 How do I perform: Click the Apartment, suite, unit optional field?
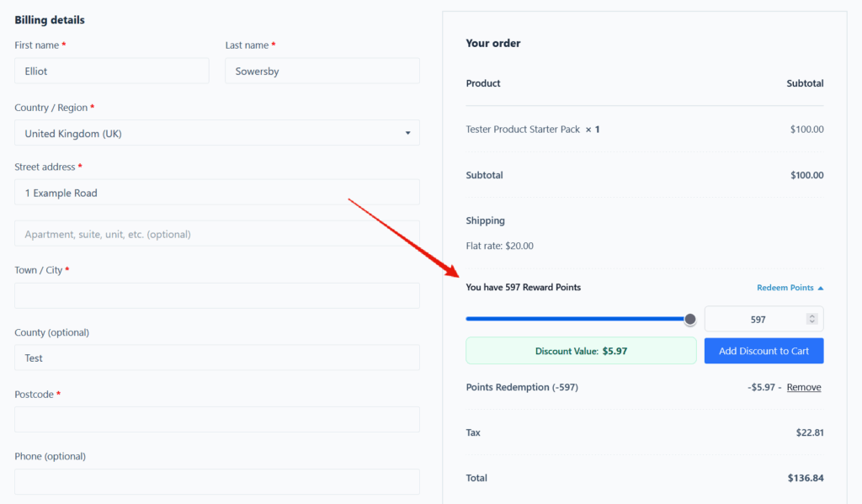[x=216, y=234]
